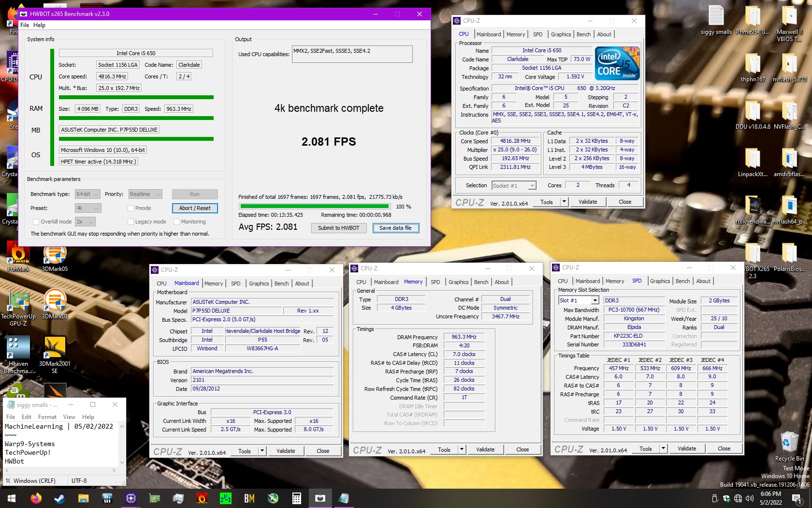This screenshot has width=812, height=508.
Task: Click the Firefox taskbar icon
Action: point(36,498)
